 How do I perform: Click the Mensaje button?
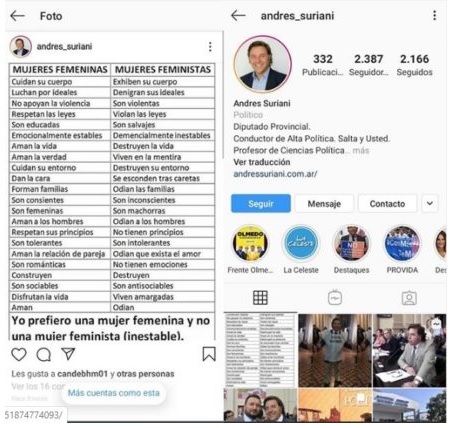click(324, 203)
